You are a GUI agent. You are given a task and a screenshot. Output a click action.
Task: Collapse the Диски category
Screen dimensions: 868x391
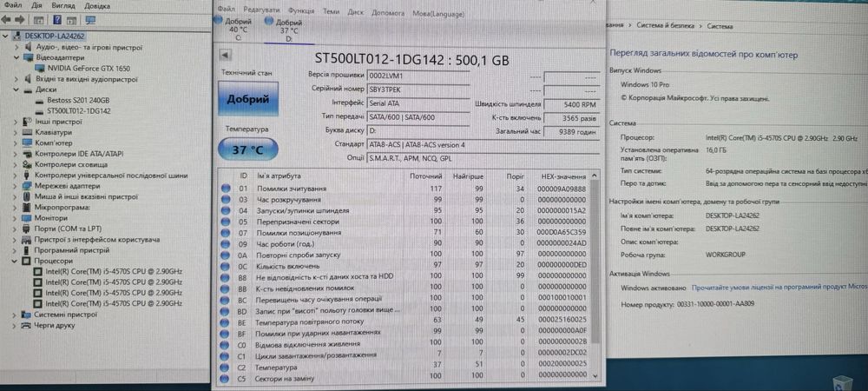pos(16,89)
